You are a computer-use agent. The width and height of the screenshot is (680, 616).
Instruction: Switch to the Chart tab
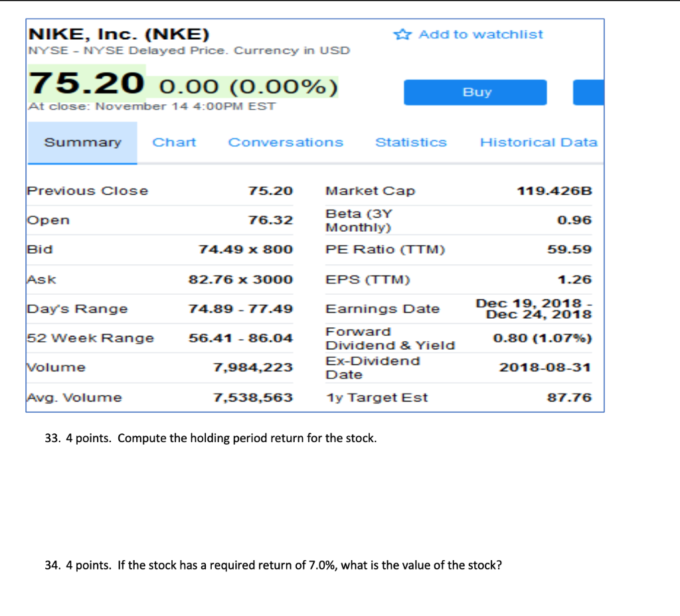click(174, 142)
